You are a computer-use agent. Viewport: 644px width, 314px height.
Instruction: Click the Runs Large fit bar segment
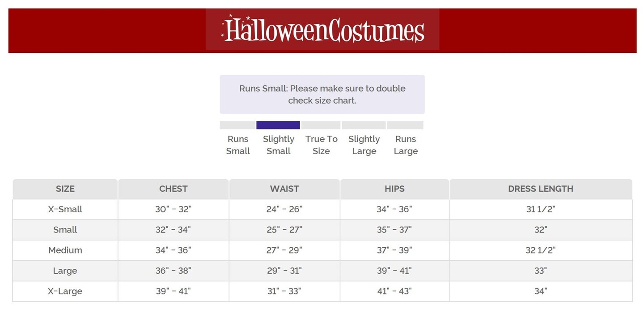[405, 125]
